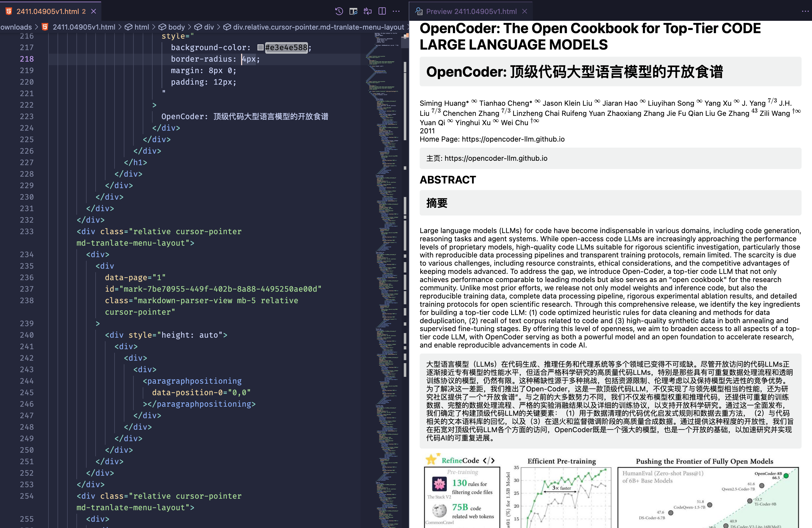Click the body breadcrumb item

[x=176, y=27]
